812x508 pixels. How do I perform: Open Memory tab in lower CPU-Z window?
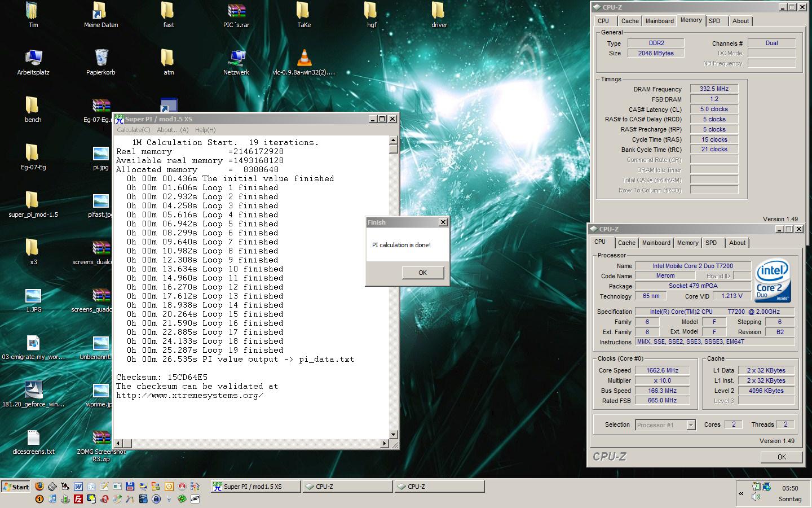coord(687,243)
